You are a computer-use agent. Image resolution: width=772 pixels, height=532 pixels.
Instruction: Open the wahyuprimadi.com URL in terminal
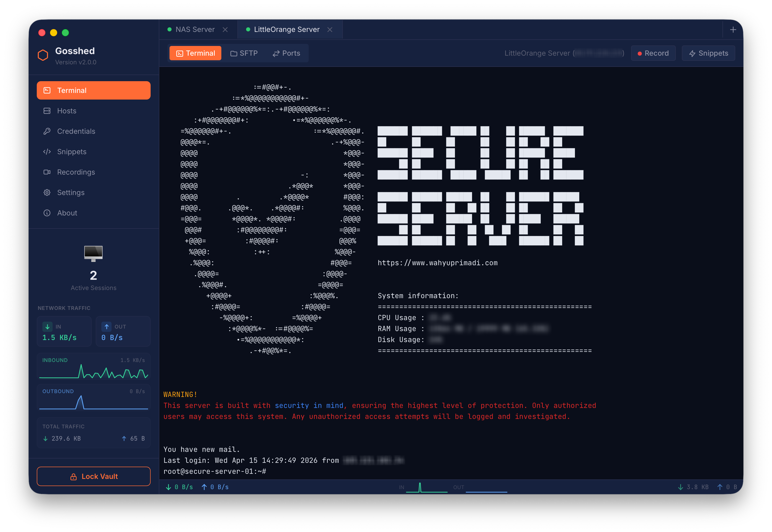pyautogui.click(x=437, y=263)
